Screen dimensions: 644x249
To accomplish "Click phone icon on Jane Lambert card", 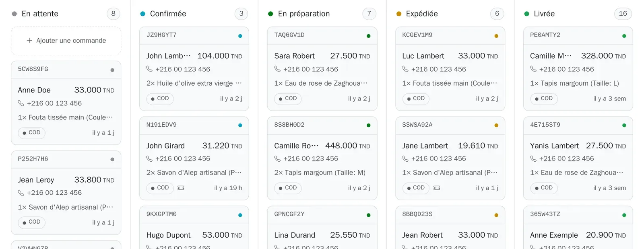I will (405, 159).
